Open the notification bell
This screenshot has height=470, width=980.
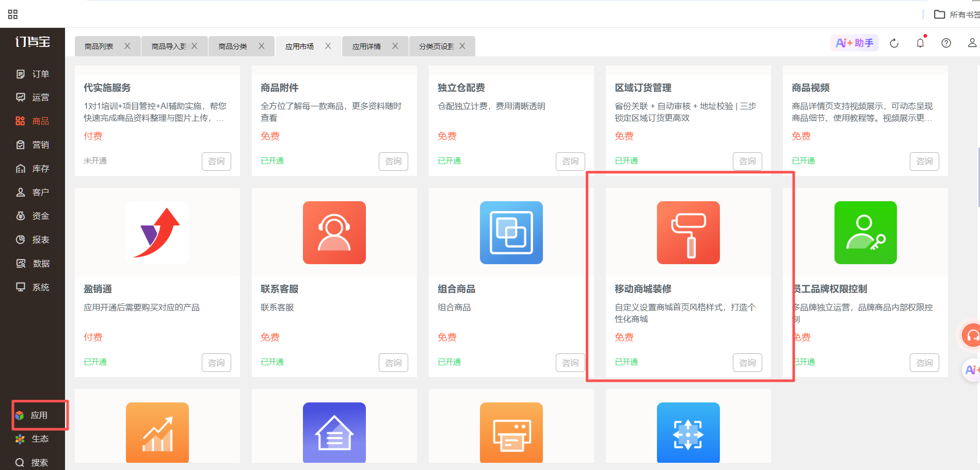920,43
